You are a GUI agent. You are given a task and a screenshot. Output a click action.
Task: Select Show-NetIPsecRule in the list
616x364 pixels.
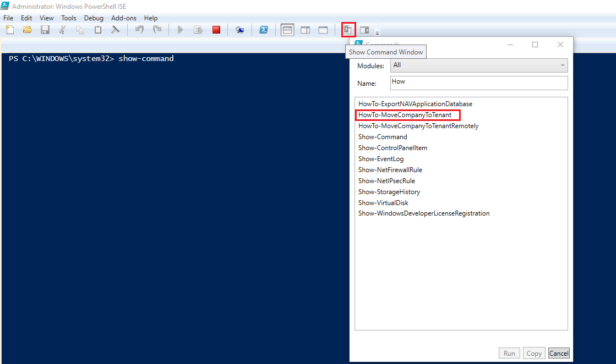386,181
